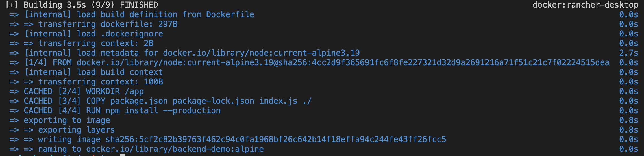Click the 'transferring context: 100B' text
This screenshot has height=156, width=644.
(101, 82)
